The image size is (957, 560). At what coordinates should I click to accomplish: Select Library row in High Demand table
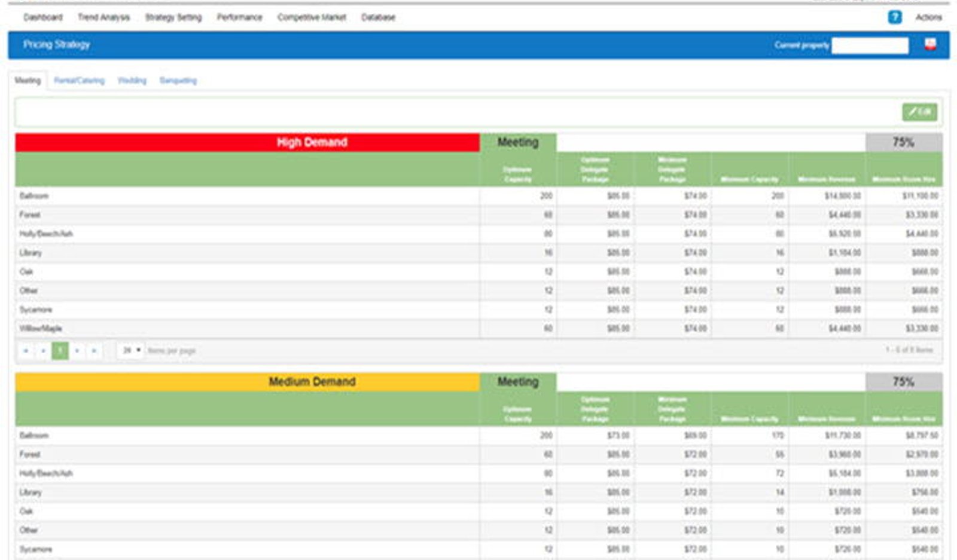click(x=478, y=253)
